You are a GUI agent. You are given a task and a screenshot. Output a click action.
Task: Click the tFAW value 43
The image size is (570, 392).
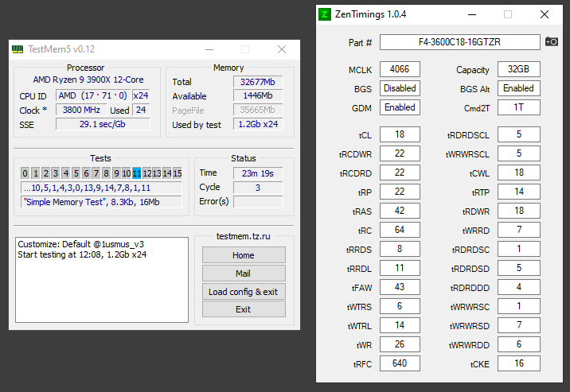pyautogui.click(x=400, y=287)
